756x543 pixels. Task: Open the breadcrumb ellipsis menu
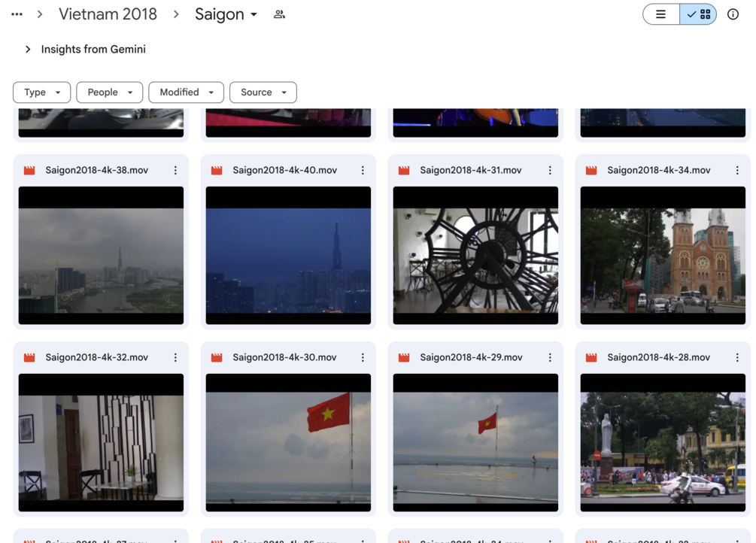(17, 14)
